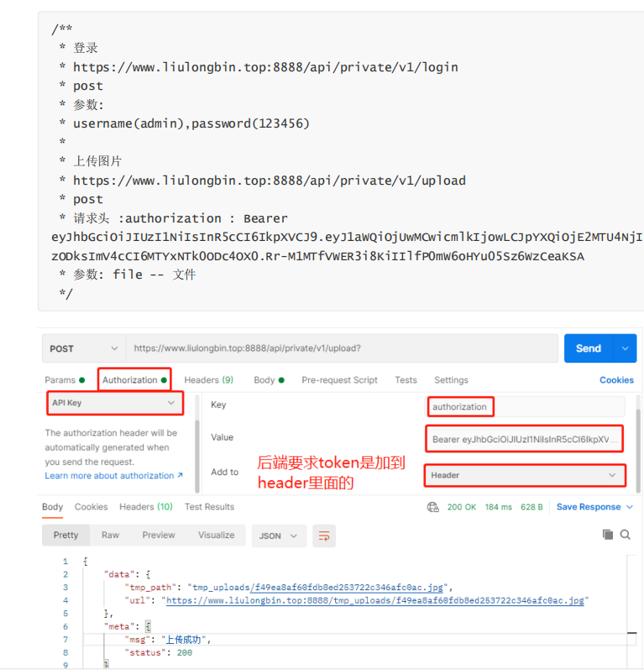Click Save Response
The image size is (644, 670).
589,507
